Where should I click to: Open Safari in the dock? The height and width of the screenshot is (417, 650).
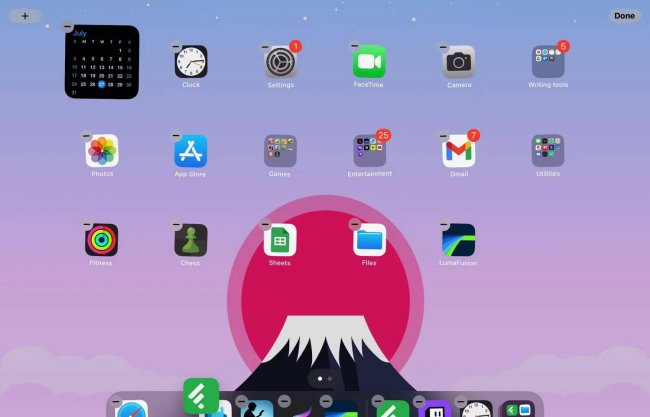tap(131, 409)
